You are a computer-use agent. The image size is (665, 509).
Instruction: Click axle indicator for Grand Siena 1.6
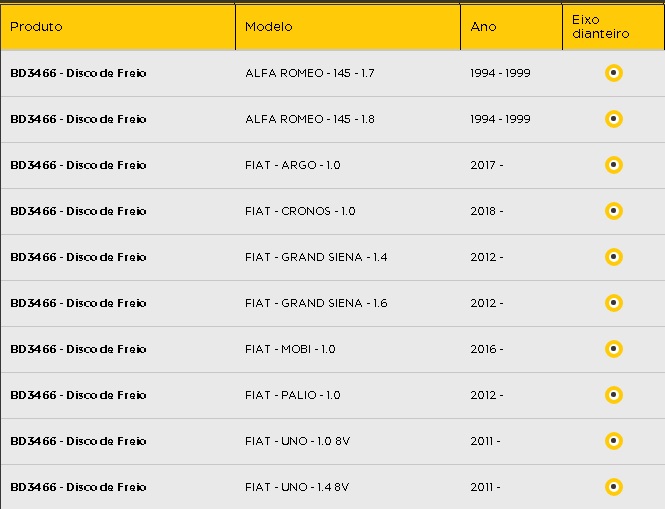614,303
